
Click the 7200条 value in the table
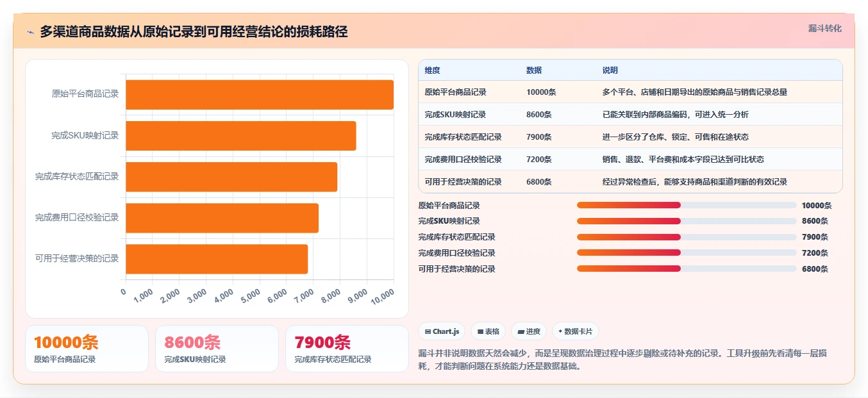(539, 160)
